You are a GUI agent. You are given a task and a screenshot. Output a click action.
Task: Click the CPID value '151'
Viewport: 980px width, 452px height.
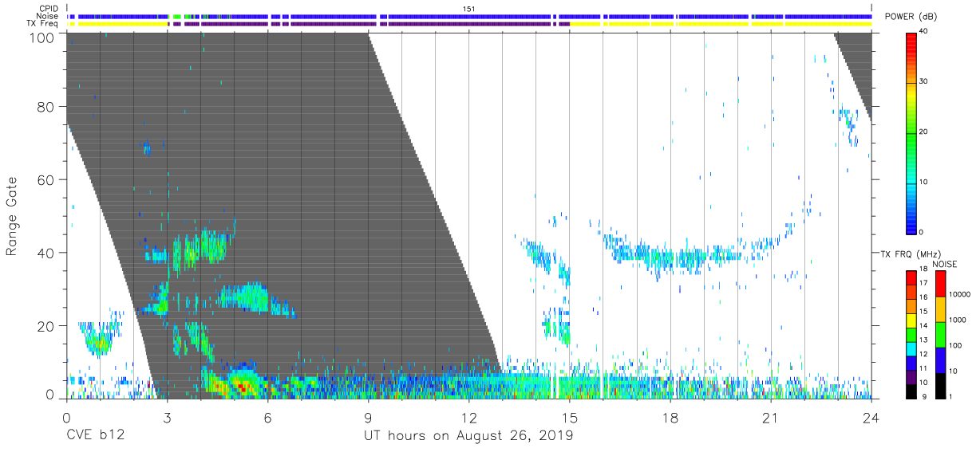coord(469,9)
